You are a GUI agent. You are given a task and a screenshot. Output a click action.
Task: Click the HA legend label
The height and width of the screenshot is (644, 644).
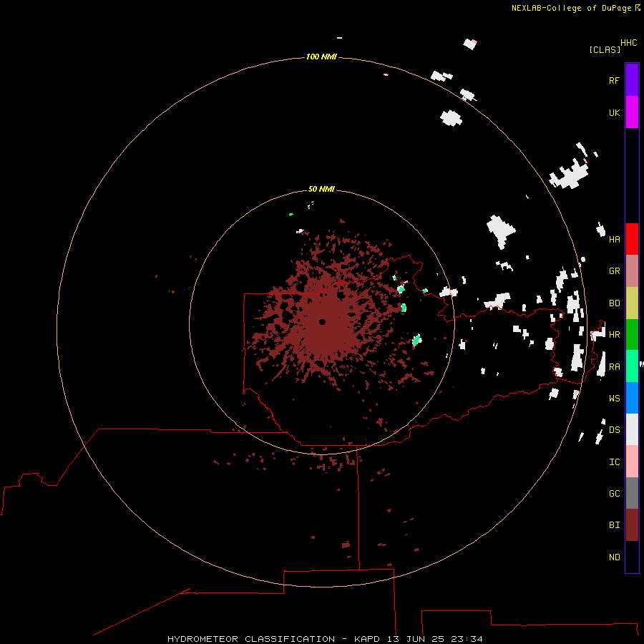[x=615, y=240]
